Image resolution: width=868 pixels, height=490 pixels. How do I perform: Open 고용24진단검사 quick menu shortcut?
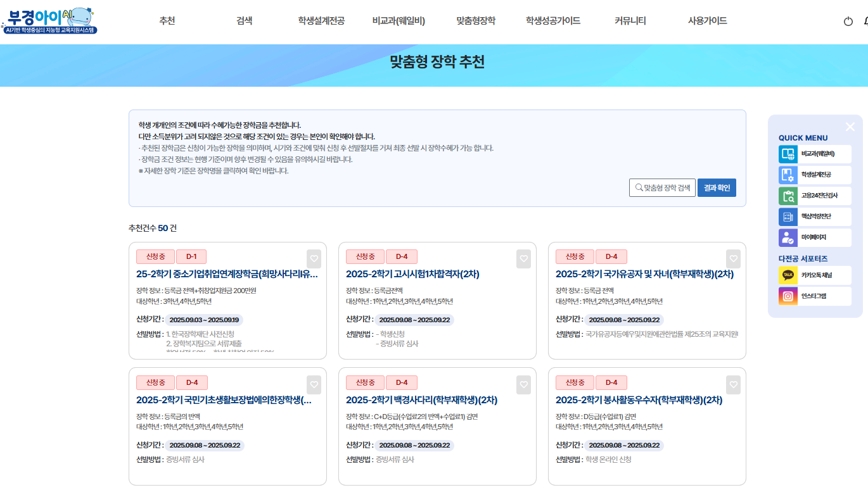click(815, 196)
